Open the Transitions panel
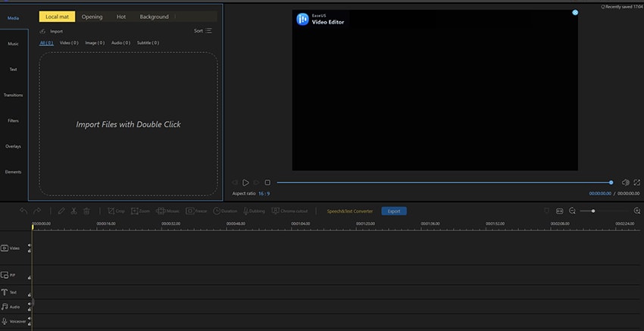This screenshot has width=644, height=331. (13, 95)
